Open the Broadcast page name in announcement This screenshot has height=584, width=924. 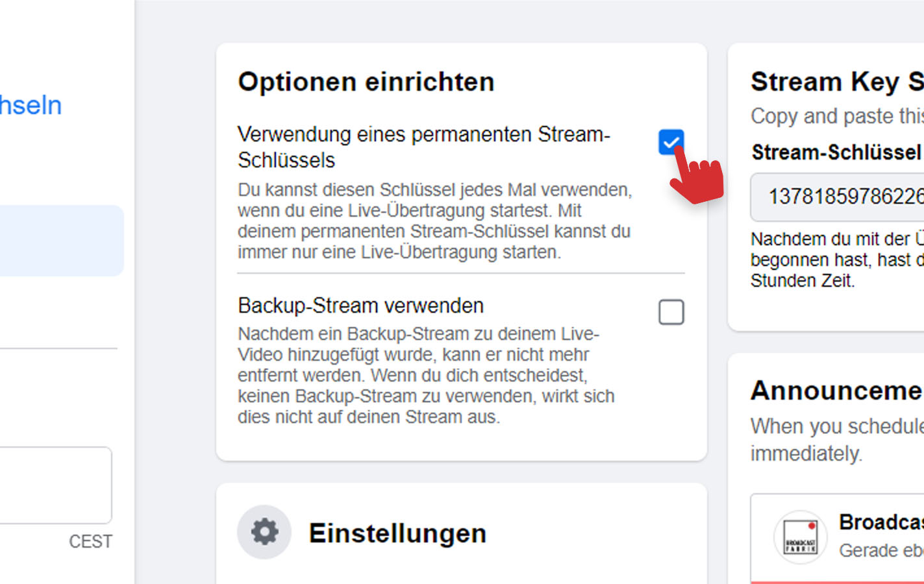(880, 522)
